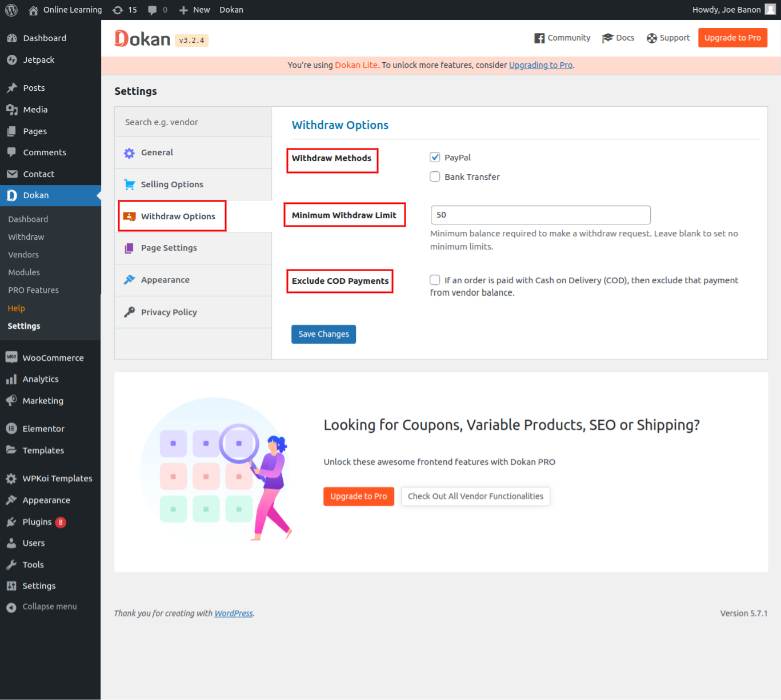Viewport: 781px width, 700px height.
Task: Click the Dokan logo in the header
Action: click(x=143, y=38)
